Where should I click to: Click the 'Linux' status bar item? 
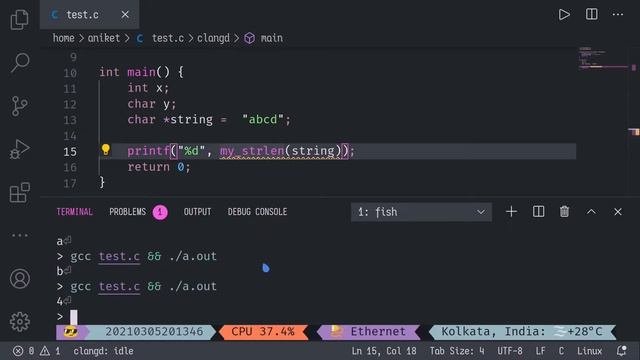(589, 351)
